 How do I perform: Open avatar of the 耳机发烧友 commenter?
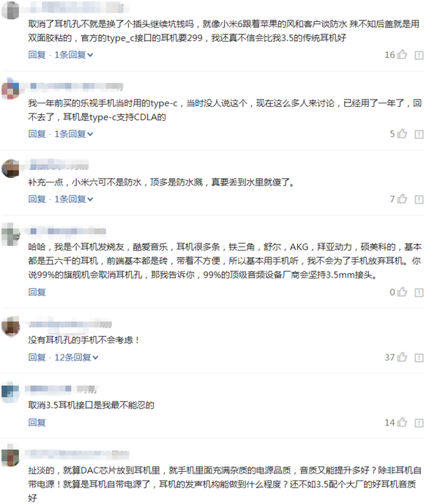tap(10, 234)
